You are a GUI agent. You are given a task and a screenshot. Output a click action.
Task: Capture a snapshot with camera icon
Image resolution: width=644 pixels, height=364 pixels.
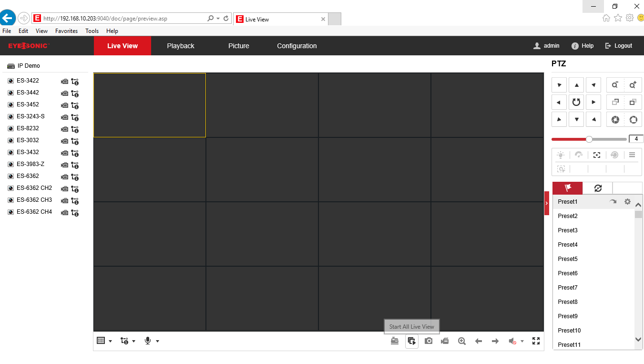point(429,341)
